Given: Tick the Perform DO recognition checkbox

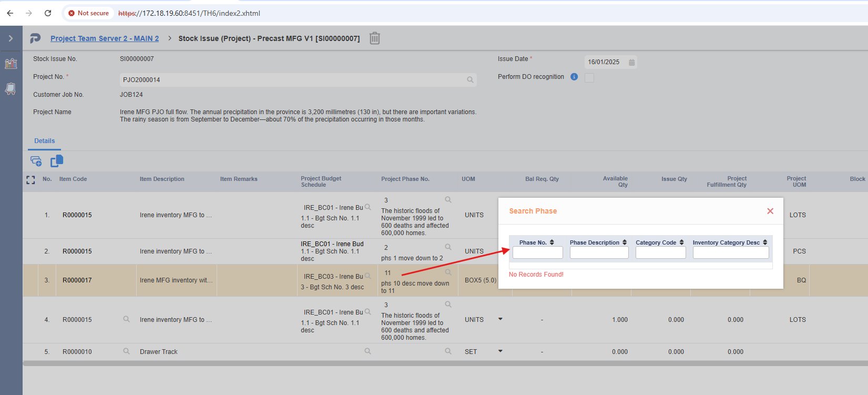Looking at the screenshot, I should 589,78.
